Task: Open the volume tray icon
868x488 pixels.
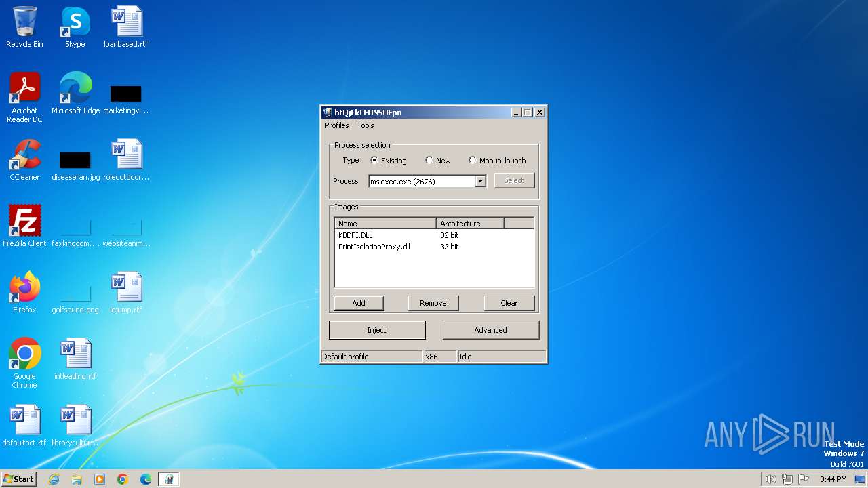Action: [770, 479]
